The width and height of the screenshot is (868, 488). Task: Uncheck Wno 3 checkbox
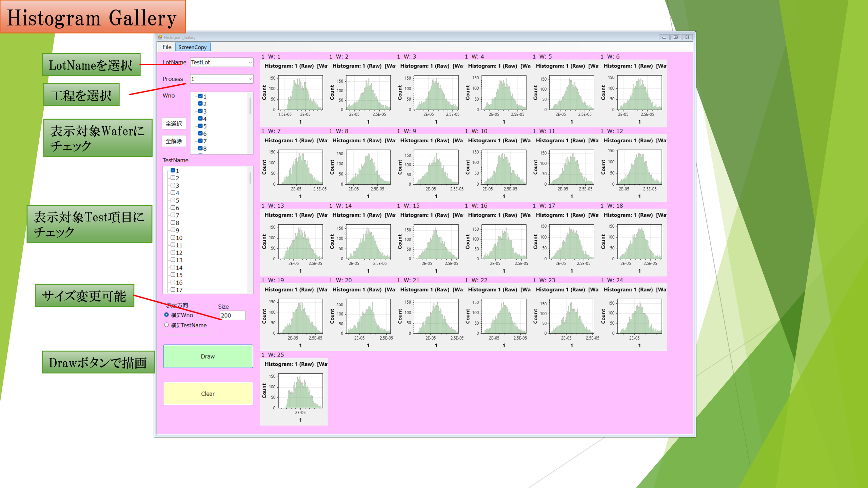tap(200, 111)
